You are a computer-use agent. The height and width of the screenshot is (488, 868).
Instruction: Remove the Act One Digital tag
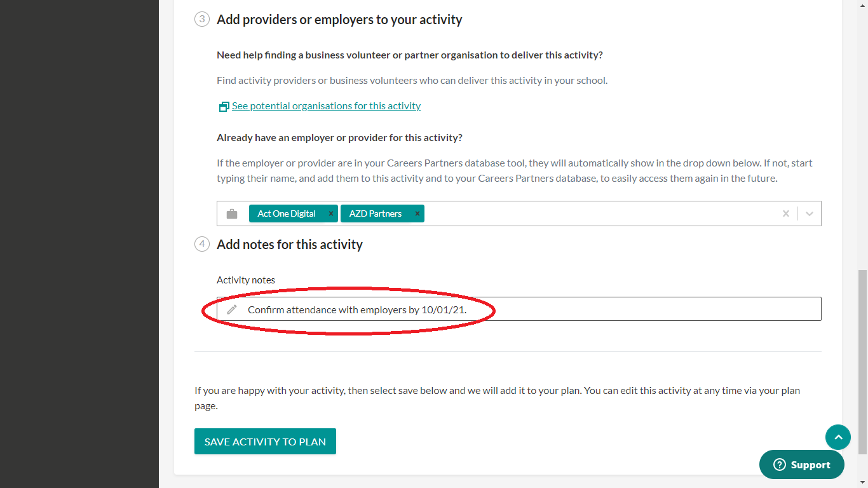(x=330, y=213)
